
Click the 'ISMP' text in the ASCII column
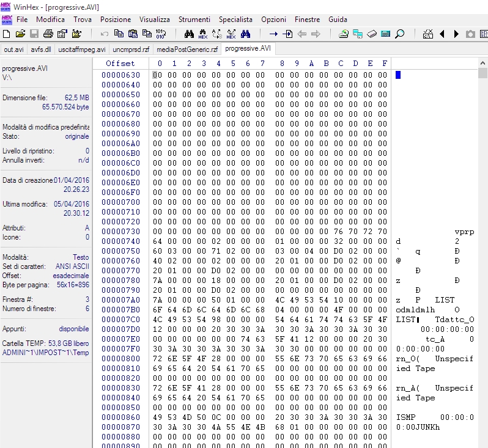click(x=406, y=417)
